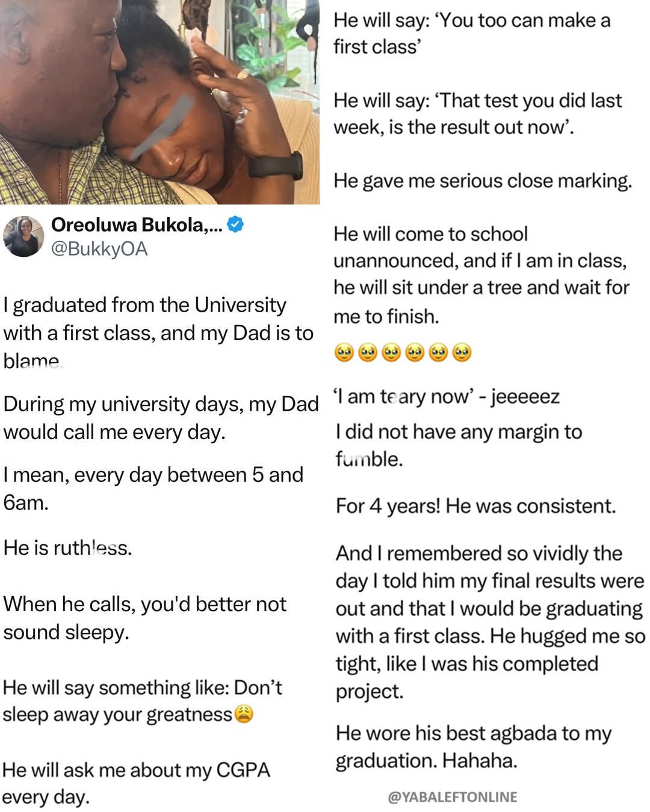The height and width of the screenshot is (812, 650).
Task: Click the 'I am teary now' reply text
Action: tap(447, 396)
